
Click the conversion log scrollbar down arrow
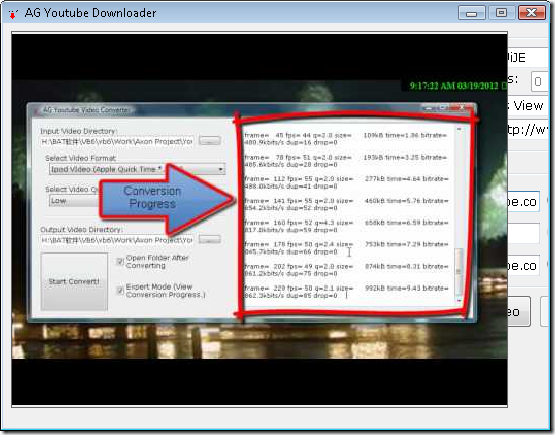tap(459, 301)
